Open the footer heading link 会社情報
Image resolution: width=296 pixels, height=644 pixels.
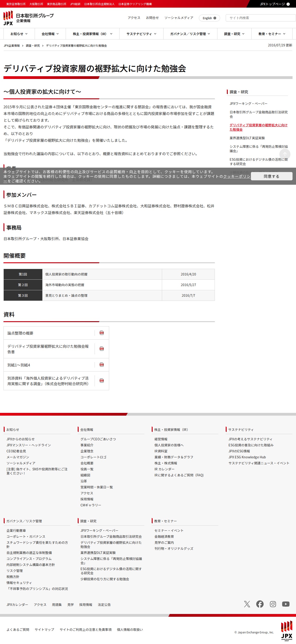click(87, 429)
